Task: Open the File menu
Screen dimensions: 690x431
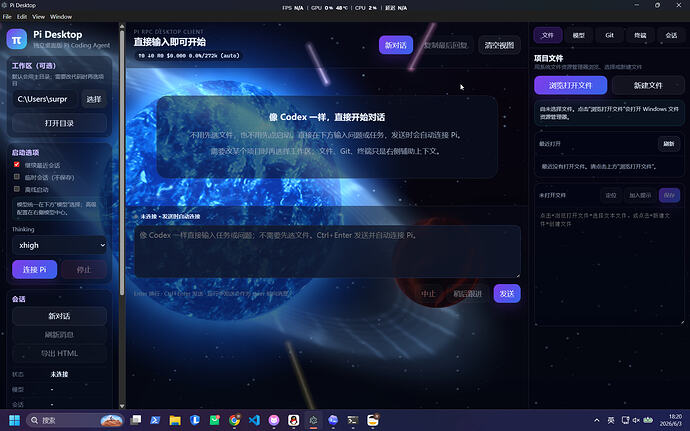Action: 7,17
